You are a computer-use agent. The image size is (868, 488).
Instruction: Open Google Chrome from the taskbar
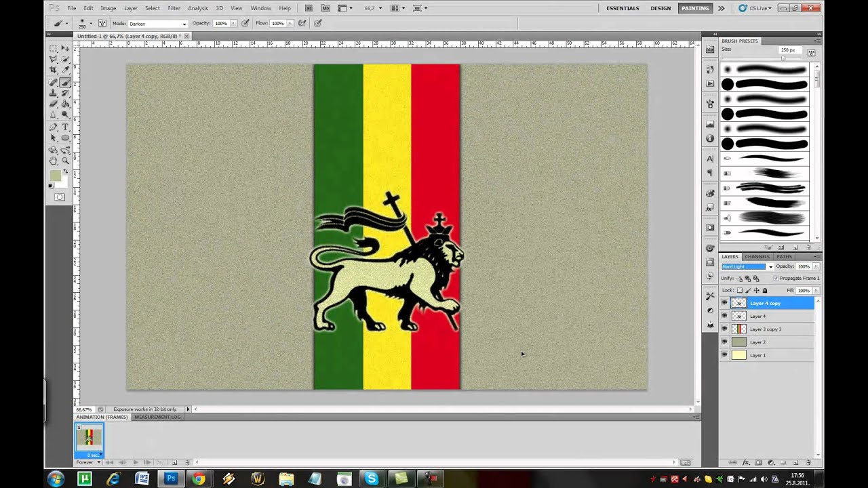(x=199, y=479)
